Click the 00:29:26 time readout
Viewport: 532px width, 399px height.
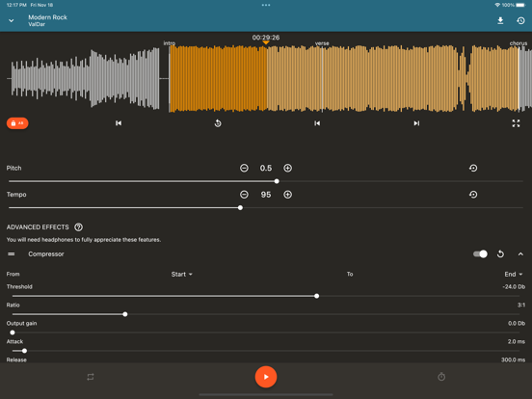point(266,38)
